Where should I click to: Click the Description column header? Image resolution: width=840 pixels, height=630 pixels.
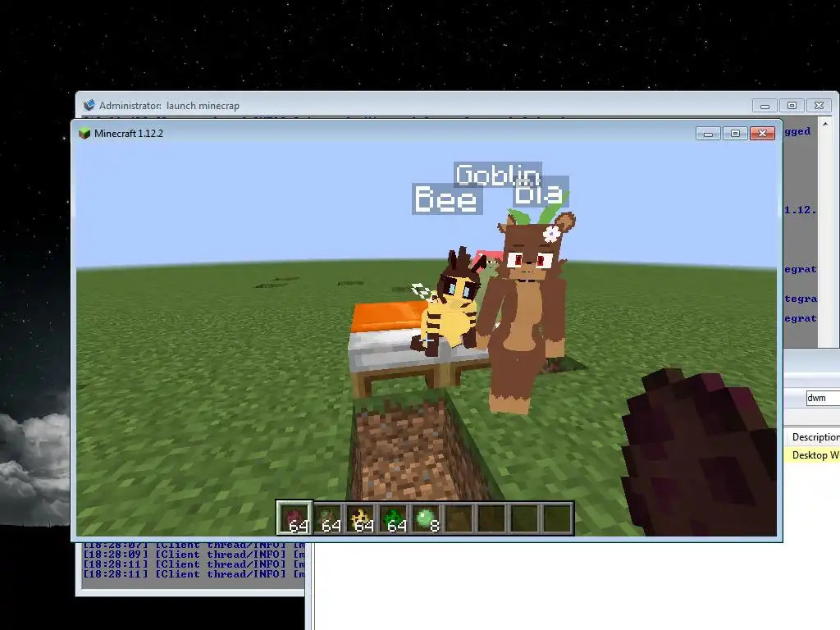815,437
